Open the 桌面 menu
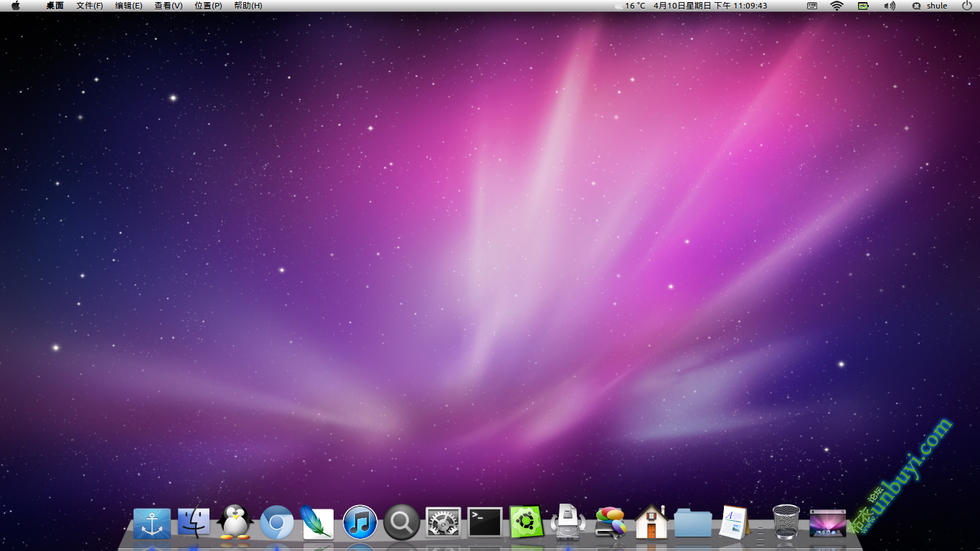980x551 pixels. (55, 6)
